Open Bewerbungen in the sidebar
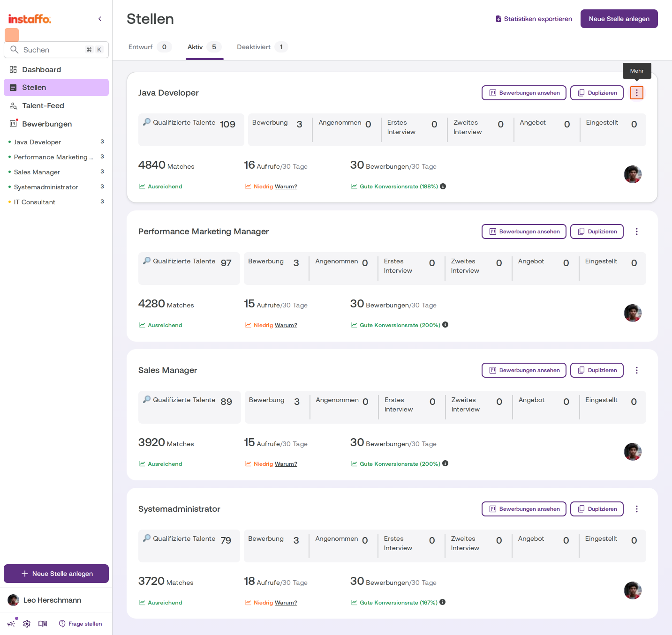 [56, 124]
